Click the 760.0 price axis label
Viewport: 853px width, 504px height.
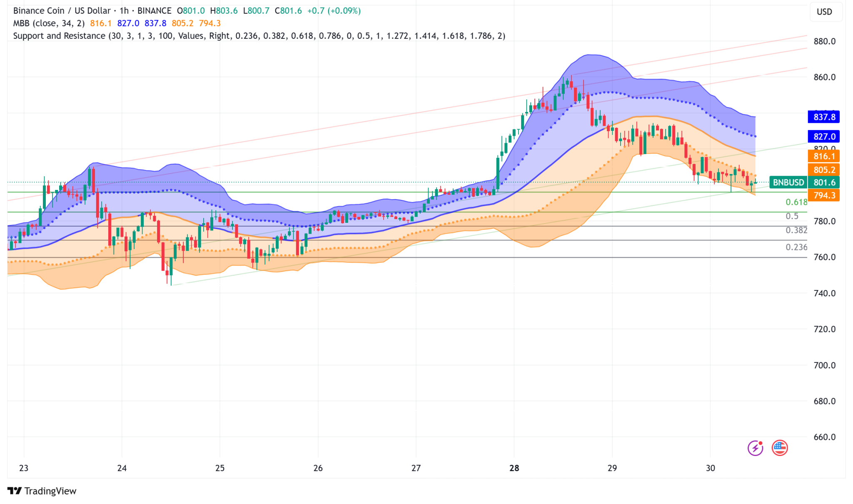pos(824,257)
